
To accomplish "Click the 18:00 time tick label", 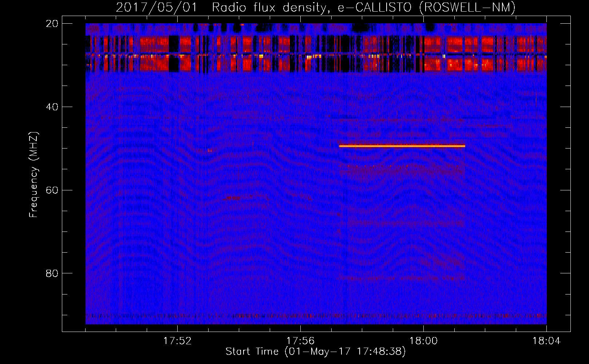I will 423,341.
